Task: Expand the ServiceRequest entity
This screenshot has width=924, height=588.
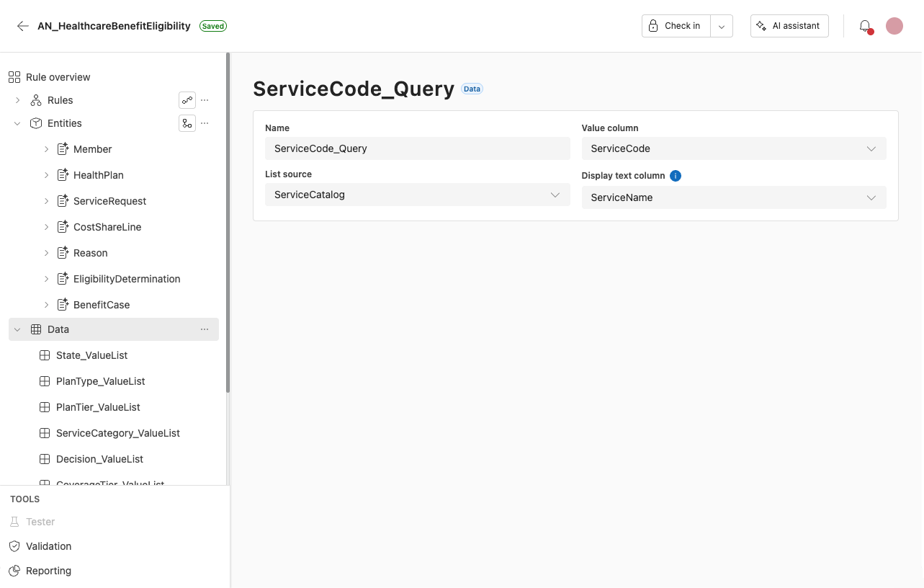Action: [x=46, y=201]
